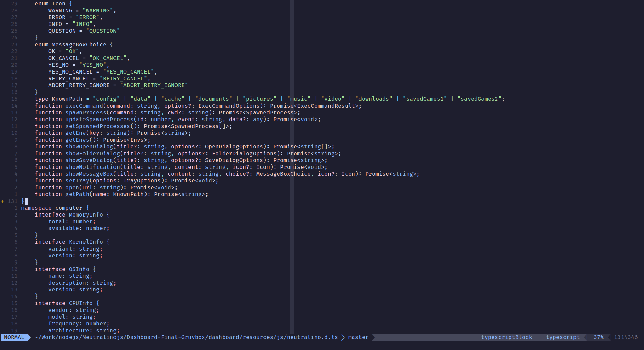Click the "downloads" string in KnownPath
Screen dimensions: 644x350
point(373,99)
